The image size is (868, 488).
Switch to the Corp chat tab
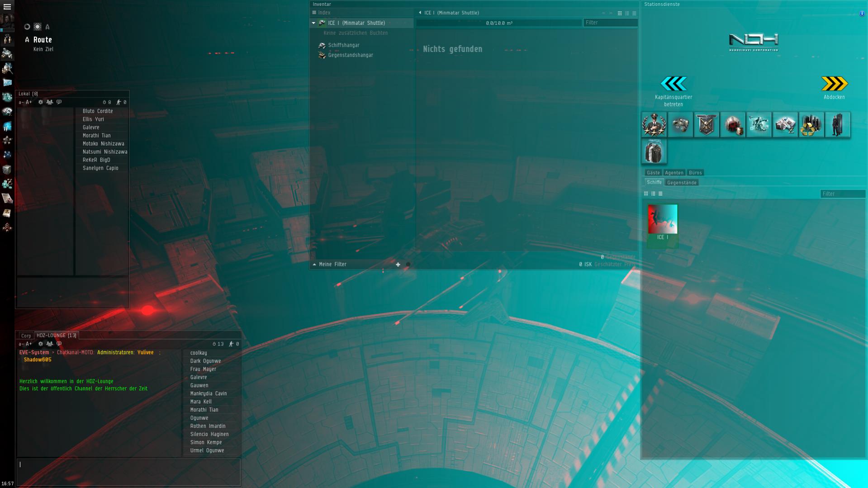pos(26,336)
